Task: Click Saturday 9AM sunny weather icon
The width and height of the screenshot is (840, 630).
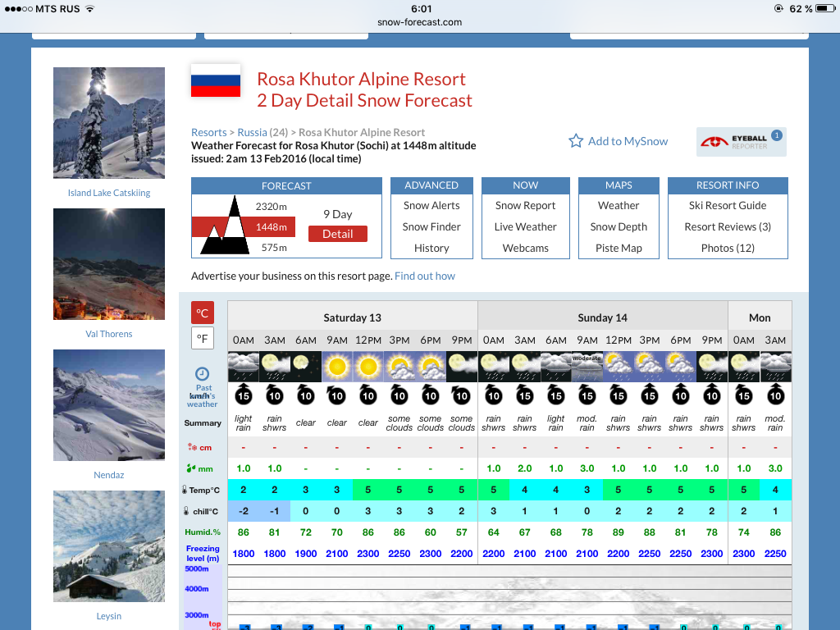Action: click(x=337, y=367)
